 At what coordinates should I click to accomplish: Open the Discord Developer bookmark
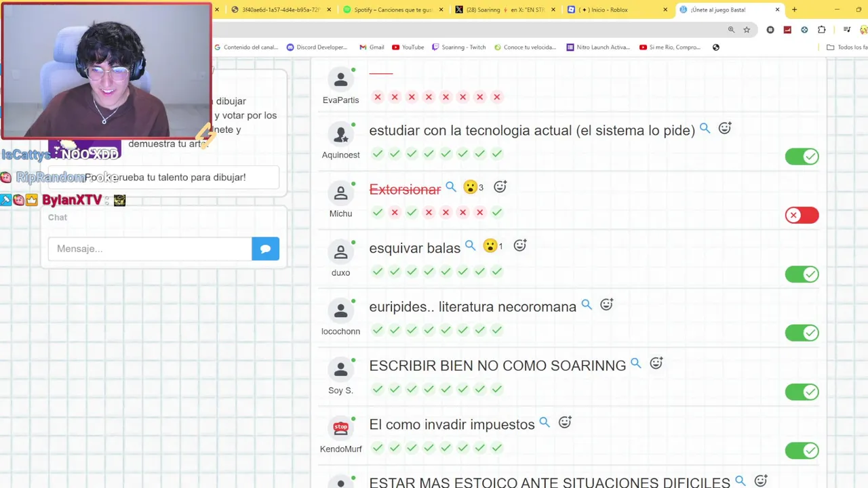(x=317, y=47)
